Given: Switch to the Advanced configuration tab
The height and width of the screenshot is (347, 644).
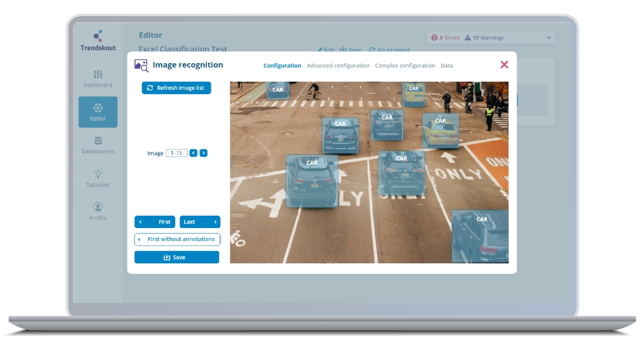Looking at the screenshot, I should [x=338, y=66].
